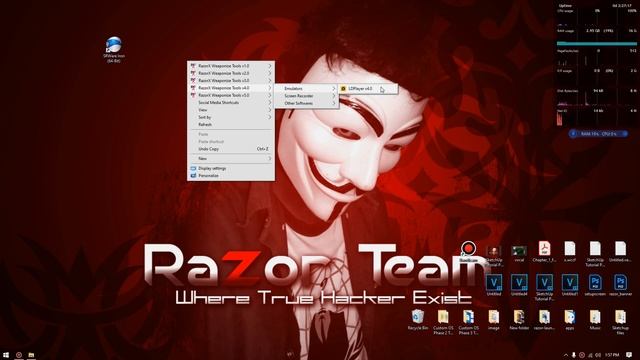Expand the Other Softwares submenu arrow
Screen dimensions: 640x360
[333, 103]
